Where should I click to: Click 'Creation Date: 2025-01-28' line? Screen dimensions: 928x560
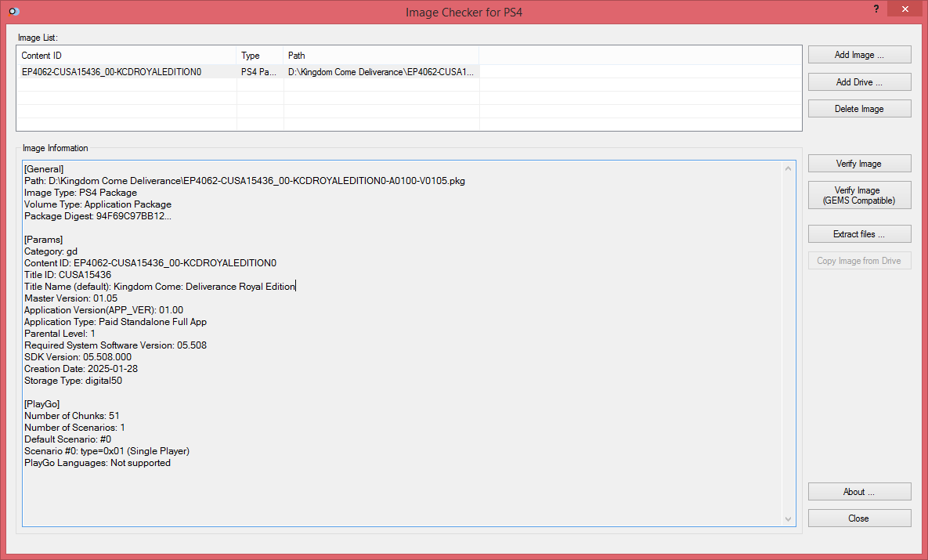(x=81, y=369)
